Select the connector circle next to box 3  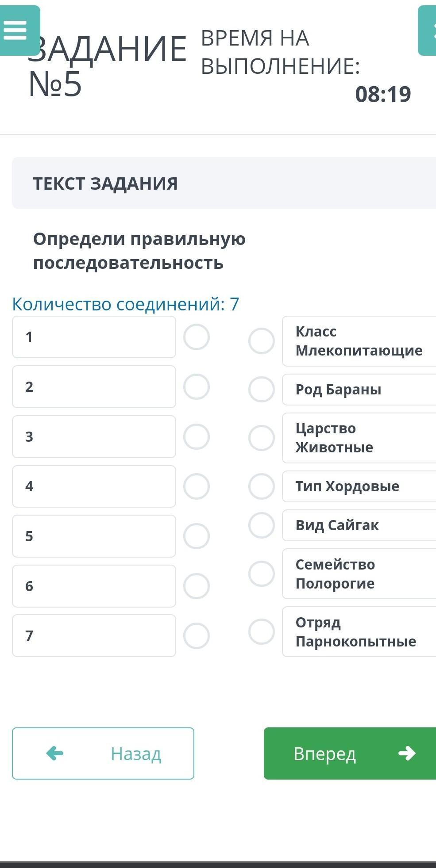tap(197, 437)
